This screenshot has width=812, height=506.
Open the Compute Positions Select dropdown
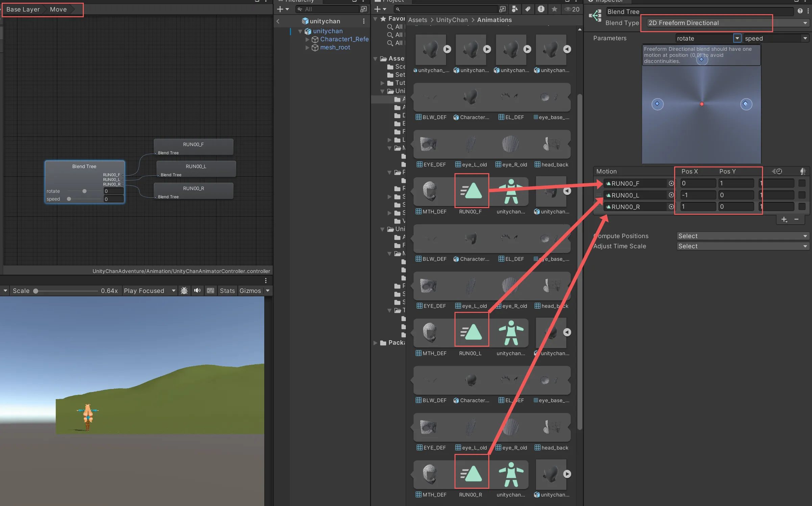[x=742, y=236]
